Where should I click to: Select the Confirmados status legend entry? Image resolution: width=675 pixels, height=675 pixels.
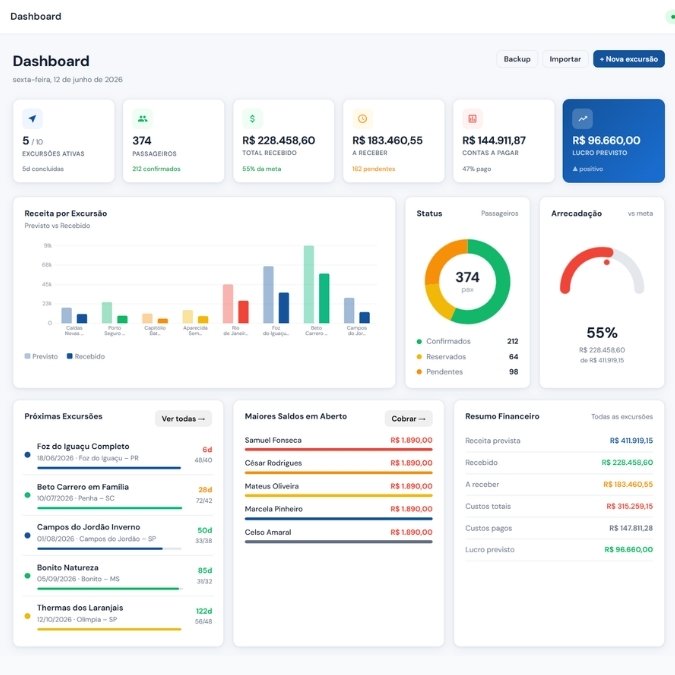[x=467, y=341]
